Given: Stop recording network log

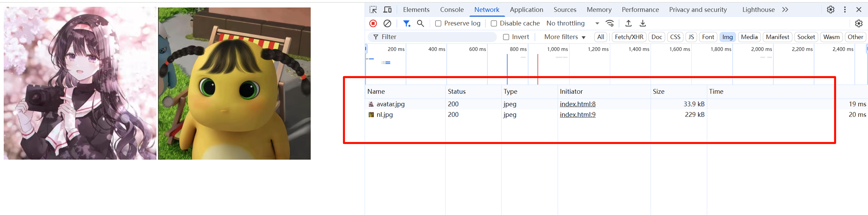Looking at the screenshot, I should [373, 23].
